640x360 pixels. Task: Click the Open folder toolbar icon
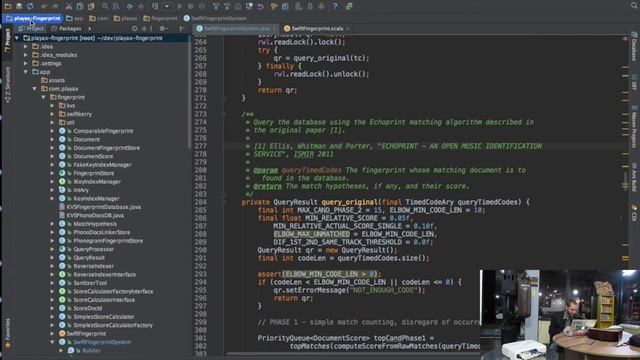(8, 6)
